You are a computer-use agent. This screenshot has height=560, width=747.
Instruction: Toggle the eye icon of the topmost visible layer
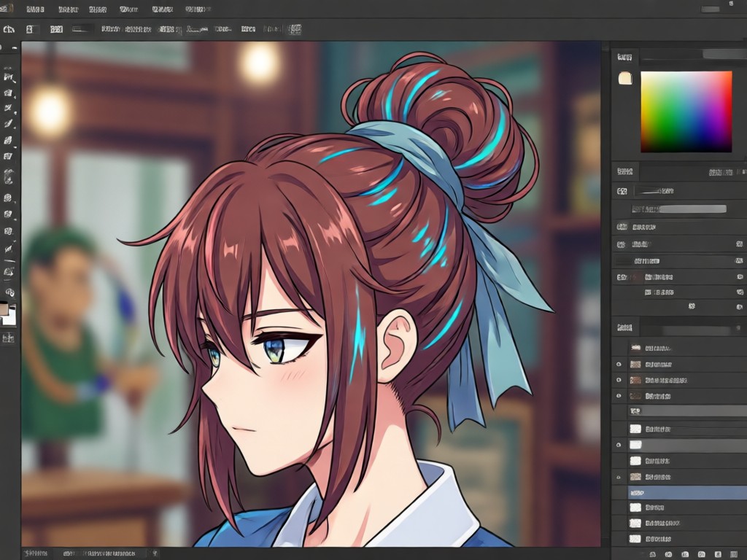pos(619,365)
